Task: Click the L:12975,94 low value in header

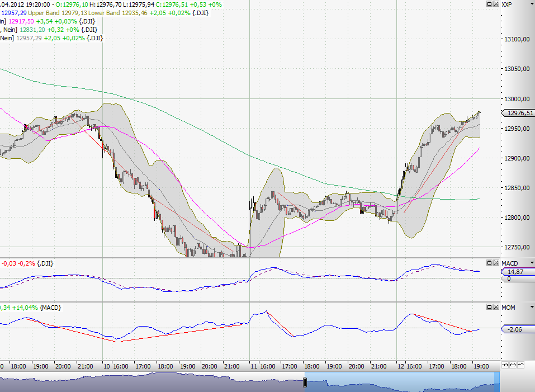Action: tap(139, 4)
